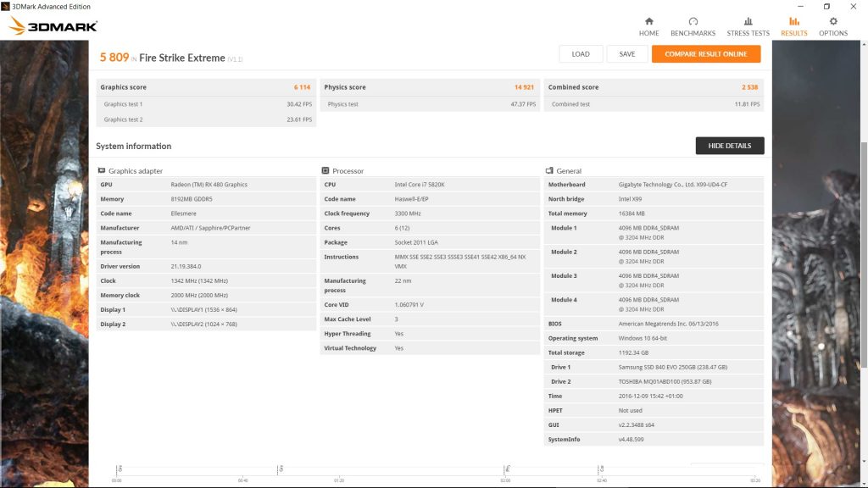The height and width of the screenshot is (488, 868).
Task: Click SystemInfo version v4.48.599
Action: coord(631,440)
